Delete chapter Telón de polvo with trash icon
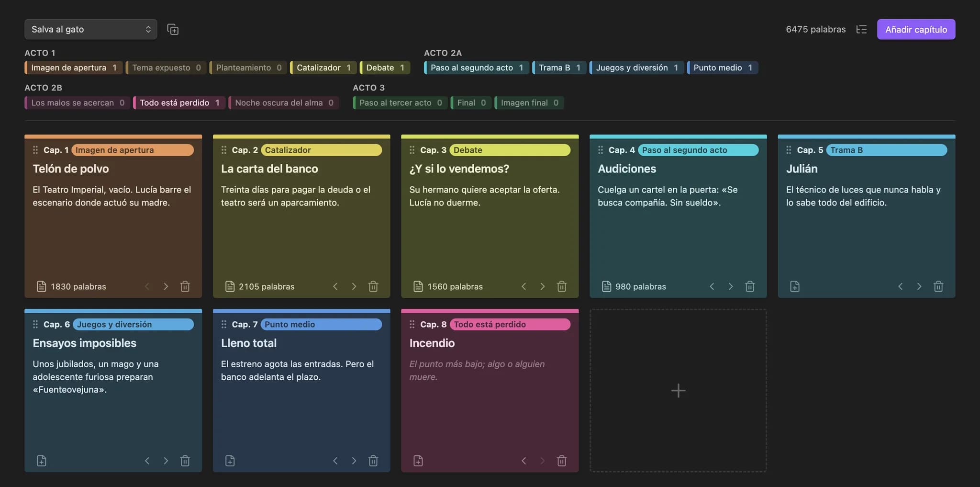This screenshot has width=980, height=487. coord(185,286)
